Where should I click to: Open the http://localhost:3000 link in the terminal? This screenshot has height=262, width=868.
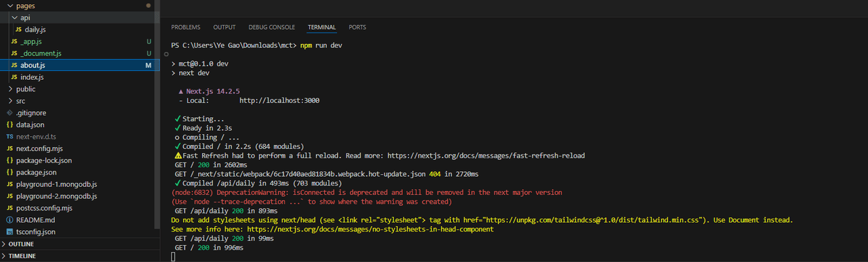click(279, 100)
